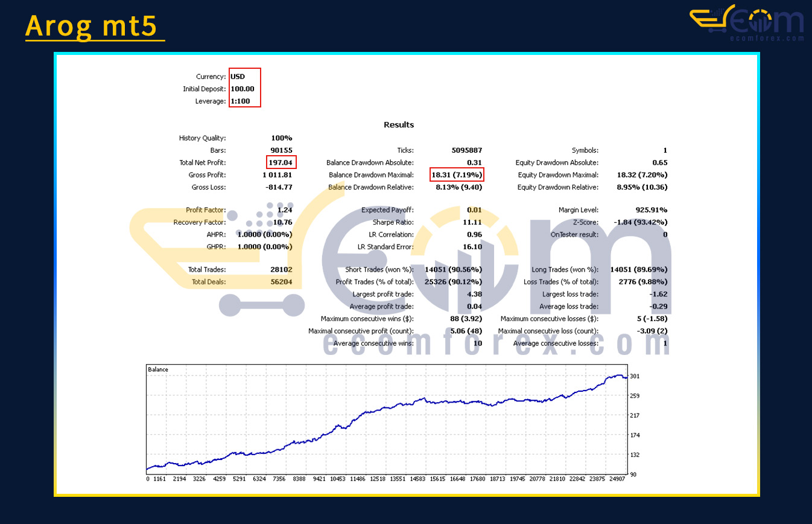Select the Symbols value 1

point(665,150)
